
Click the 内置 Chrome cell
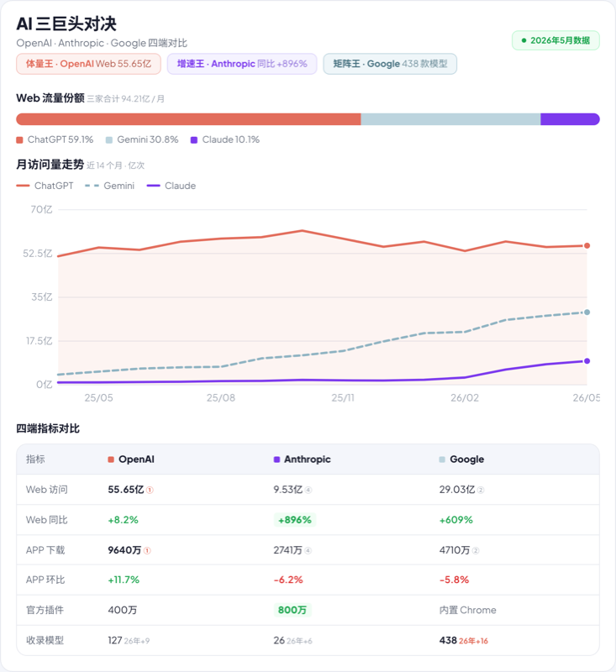pos(468,610)
